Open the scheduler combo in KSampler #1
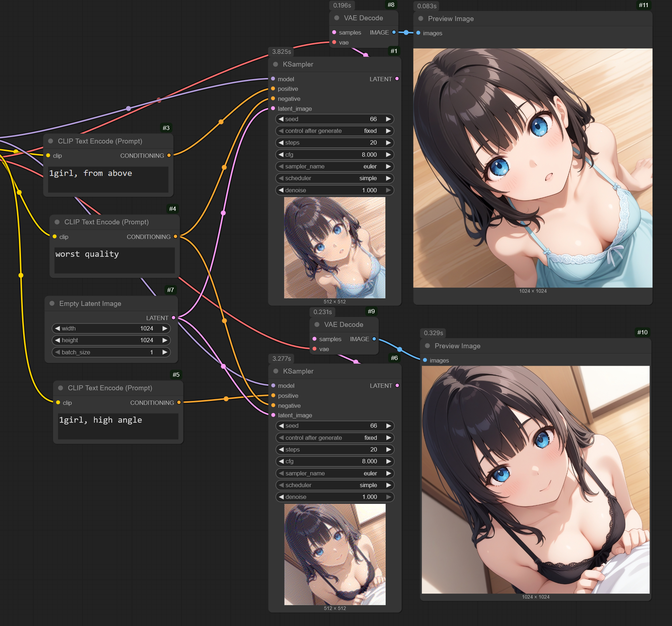This screenshot has height=626, width=672. (335, 178)
